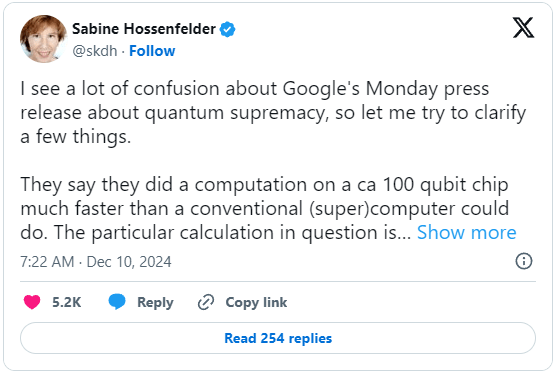This screenshot has width=556, height=373.
Task: Click the Dec 10, 2024 date
Action: (x=129, y=262)
